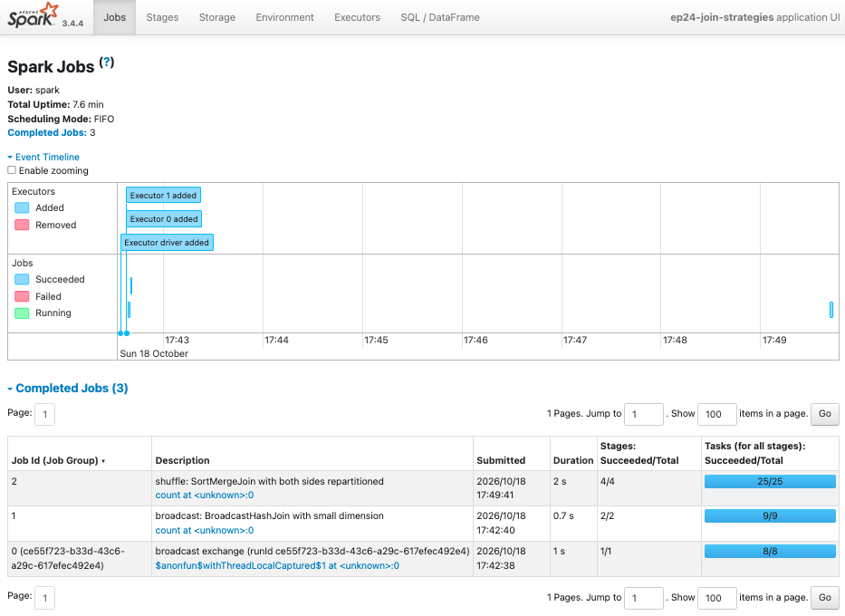Click the Failed jobs legend swatch

point(22,296)
